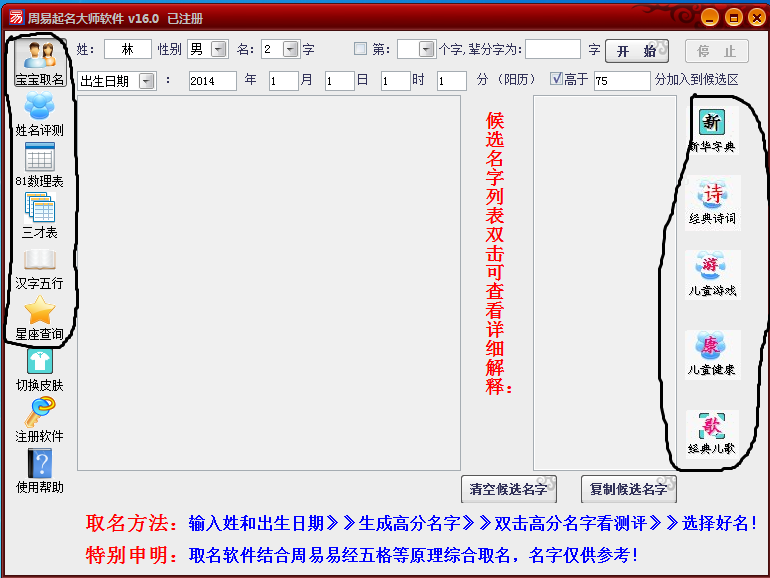
Task: Open 星座查询 zodiac lookup
Action: pos(39,317)
